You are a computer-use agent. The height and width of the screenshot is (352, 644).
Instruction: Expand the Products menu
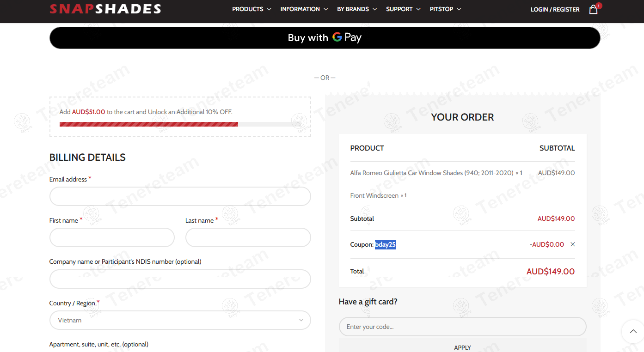(251, 9)
